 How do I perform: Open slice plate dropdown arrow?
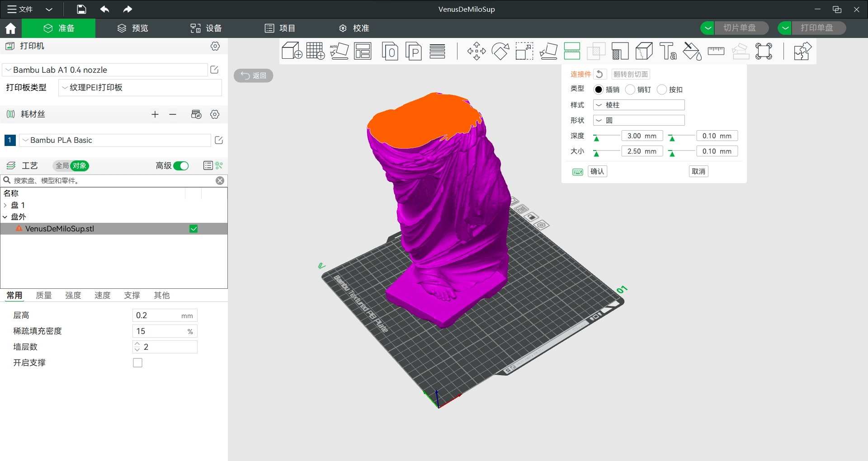click(708, 28)
